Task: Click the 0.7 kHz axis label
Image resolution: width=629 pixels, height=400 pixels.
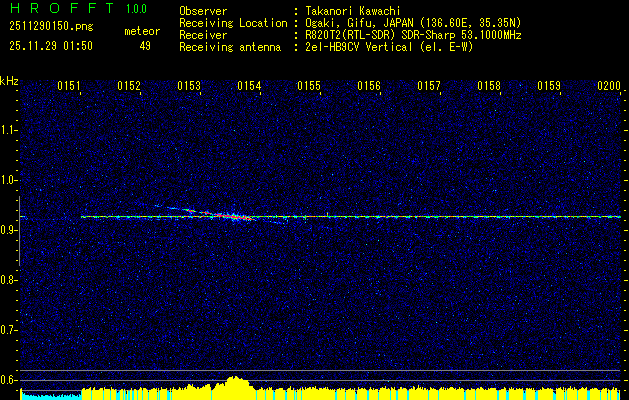Action: coord(8,330)
